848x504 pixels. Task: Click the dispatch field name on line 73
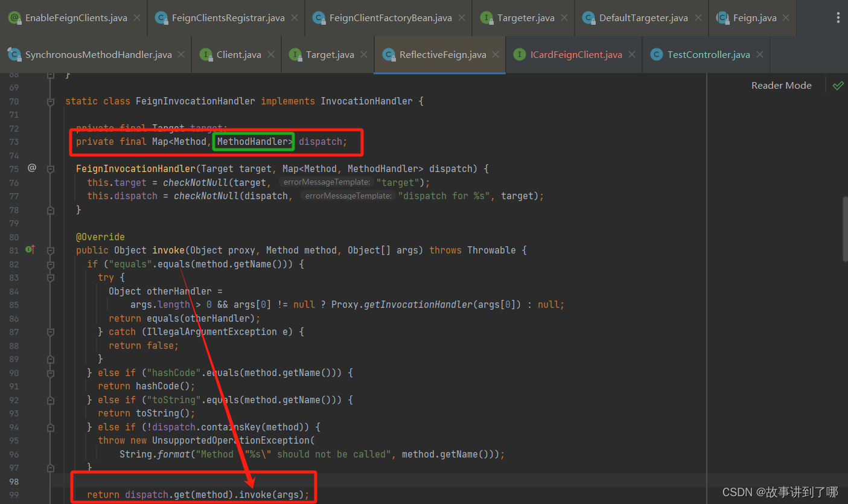[x=320, y=141]
